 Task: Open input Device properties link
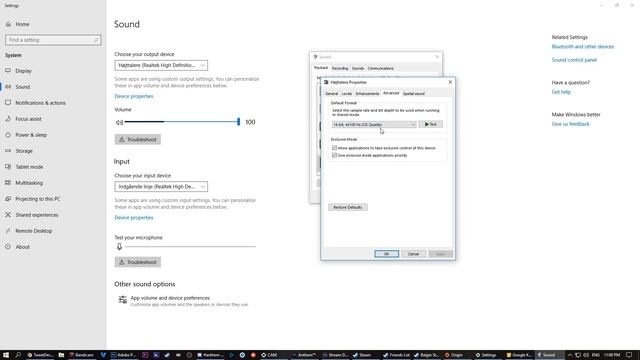[134, 218]
